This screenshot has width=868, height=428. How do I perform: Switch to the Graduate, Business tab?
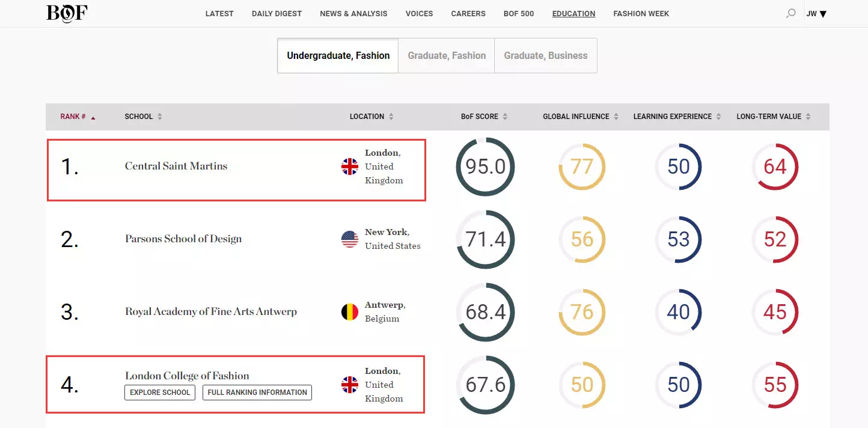[x=546, y=56]
